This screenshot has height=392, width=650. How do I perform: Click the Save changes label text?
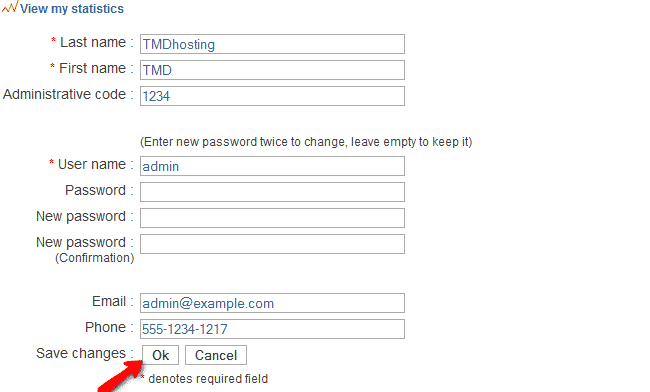(x=81, y=353)
